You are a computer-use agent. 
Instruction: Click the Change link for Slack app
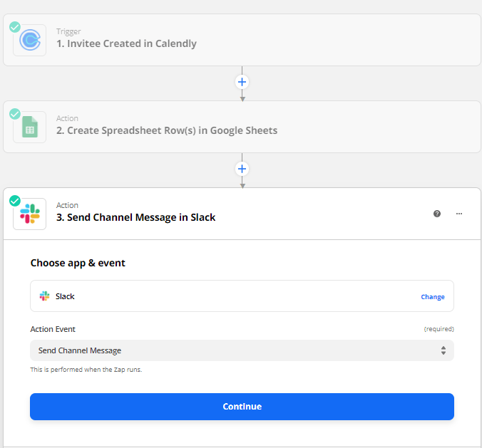pos(432,297)
